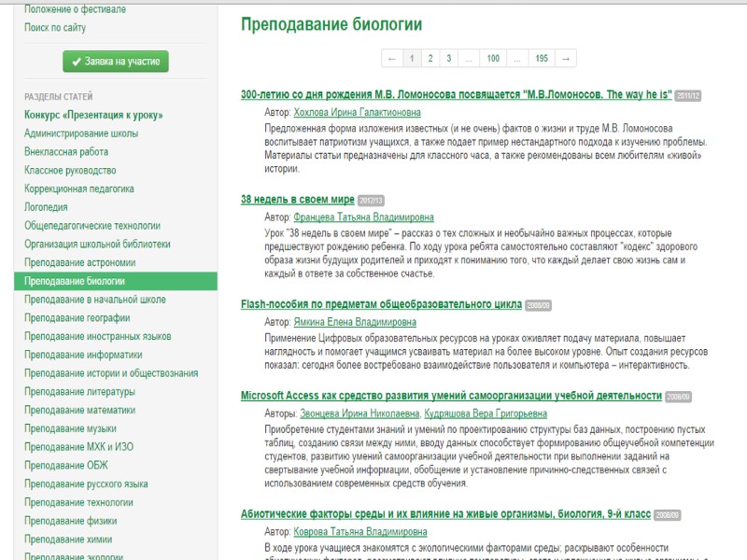747x560 pixels.
Task: Open 'Преподавание ОБЖ' section
Action: (66, 465)
